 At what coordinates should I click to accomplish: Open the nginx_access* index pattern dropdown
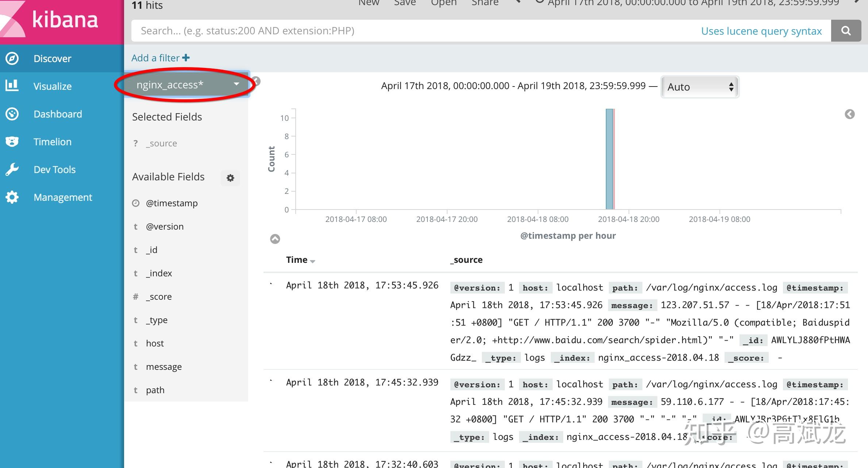pyautogui.click(x=187, y=85)
